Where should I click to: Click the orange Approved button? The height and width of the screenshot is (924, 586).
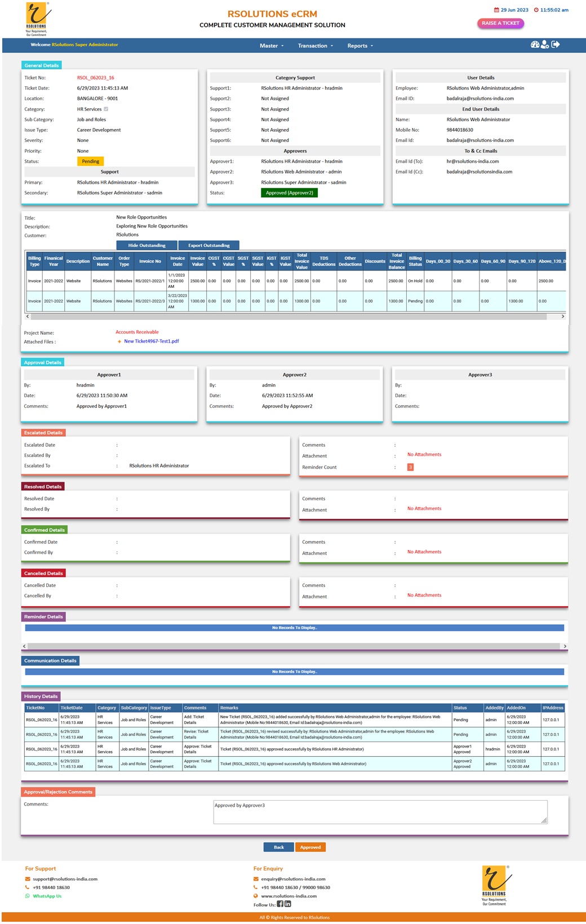(x=310, y=847)
